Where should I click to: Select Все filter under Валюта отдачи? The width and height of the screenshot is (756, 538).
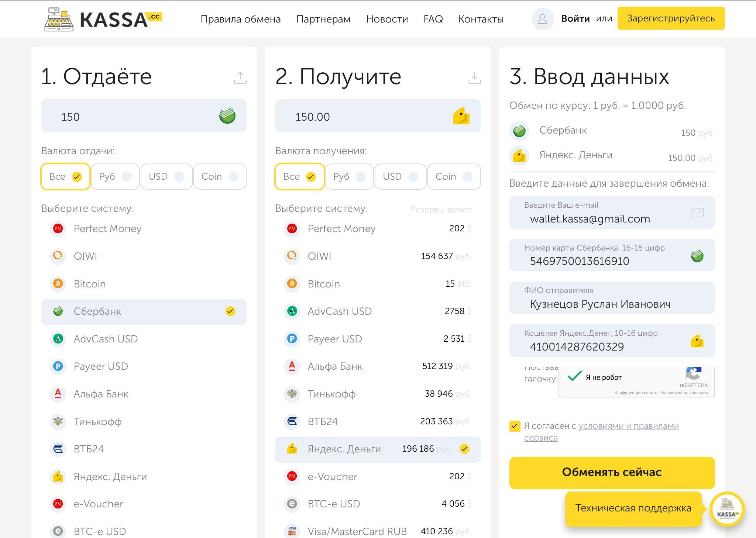[65, 176]
